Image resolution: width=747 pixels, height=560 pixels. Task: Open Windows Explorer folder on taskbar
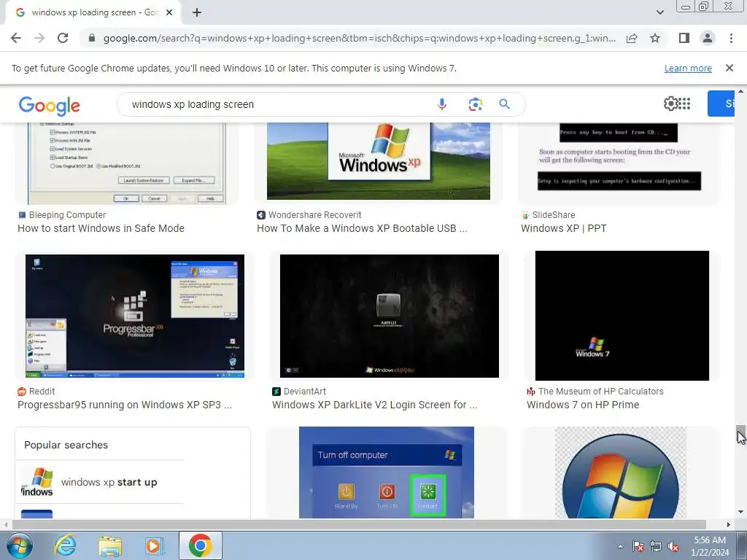click(110, 546)
